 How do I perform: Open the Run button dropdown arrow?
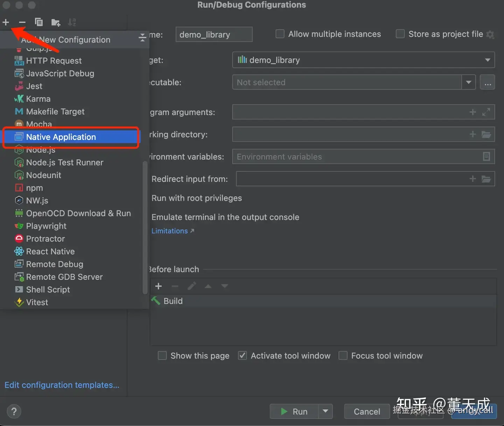(x=325, y=411)
